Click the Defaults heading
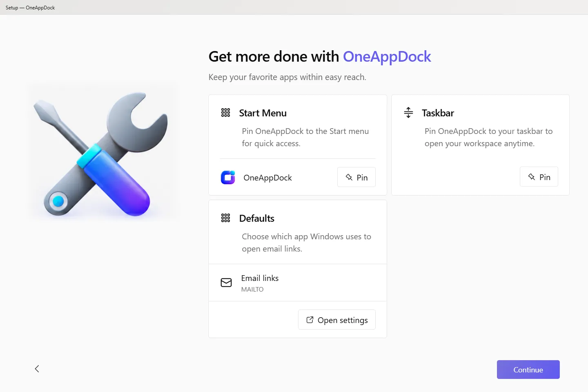This screenshot has width=588, height=392. point(257,218)
